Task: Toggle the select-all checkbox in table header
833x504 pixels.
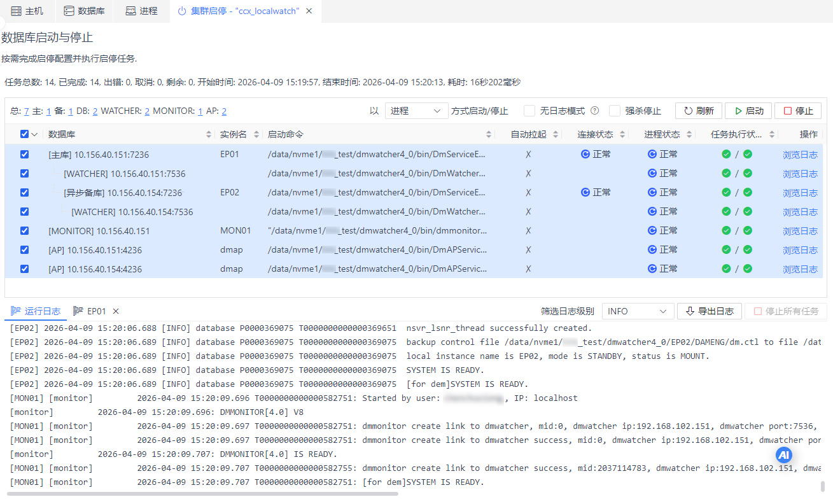Action: click(x=24, y=134)
